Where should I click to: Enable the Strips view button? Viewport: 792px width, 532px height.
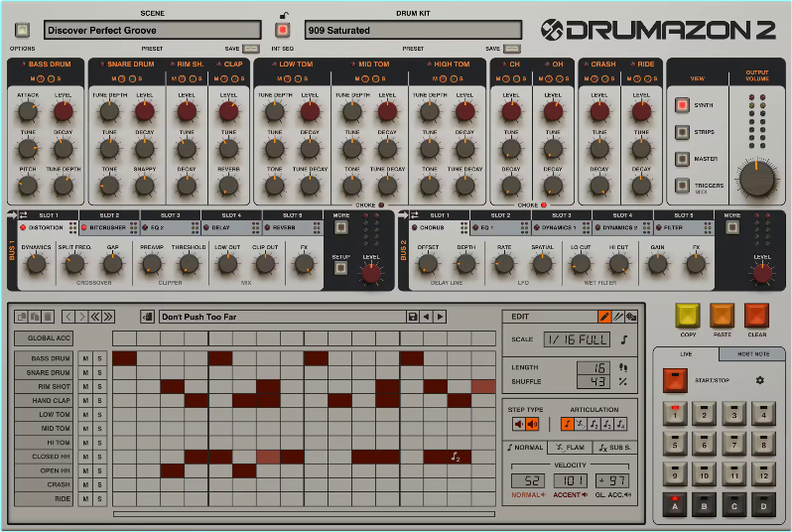pyautogui.click(x=682, y=132)
